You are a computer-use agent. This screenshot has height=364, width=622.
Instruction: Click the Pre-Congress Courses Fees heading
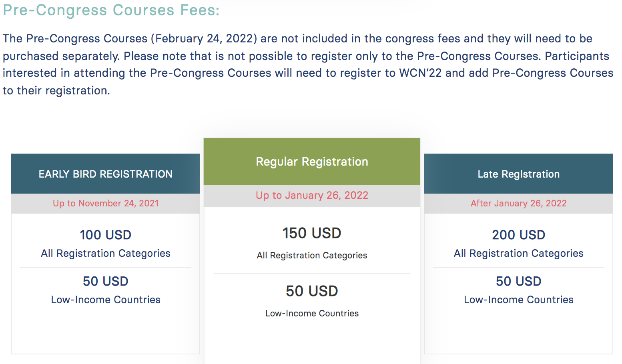(111, 10)
